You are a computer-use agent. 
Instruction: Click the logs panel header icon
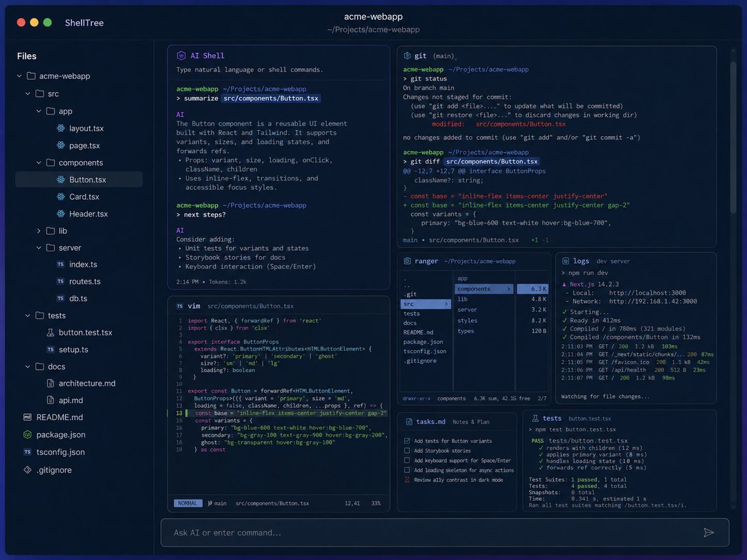566,261
